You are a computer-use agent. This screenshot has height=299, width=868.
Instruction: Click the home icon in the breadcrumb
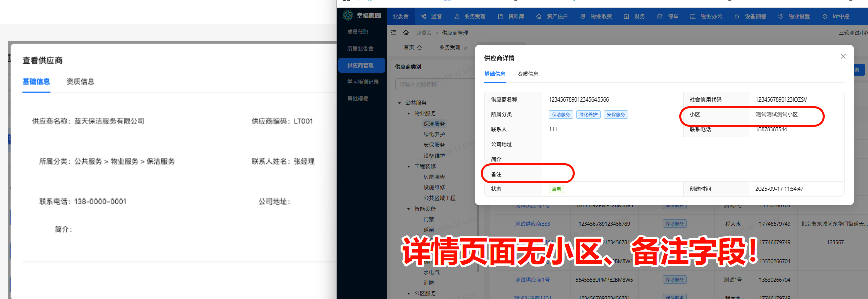pos(406,33)
